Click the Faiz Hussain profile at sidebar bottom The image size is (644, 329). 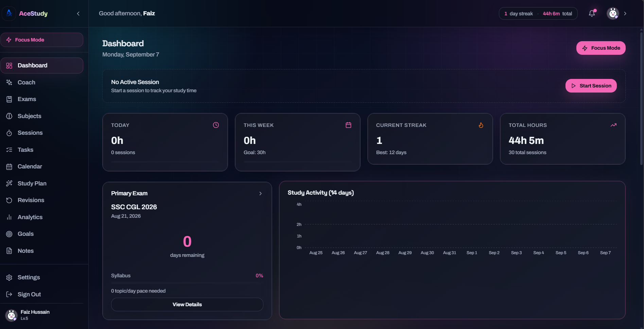(42, 315)
